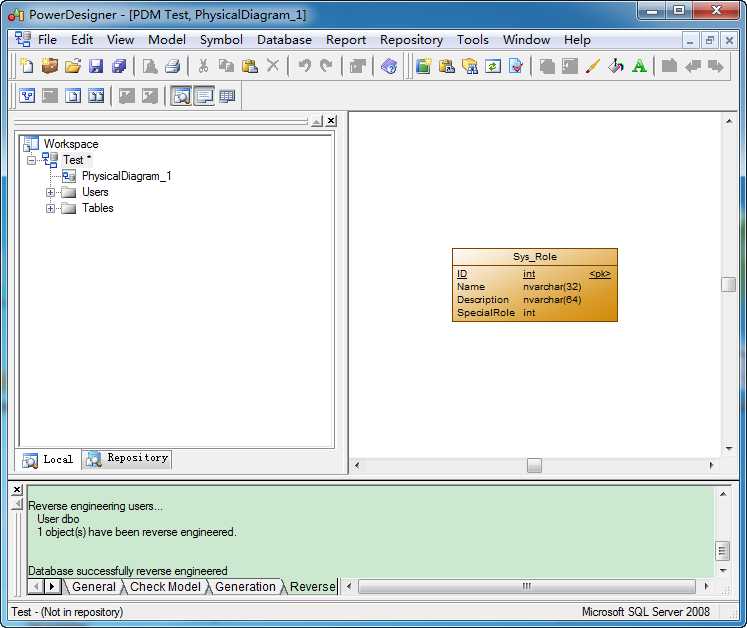Close the browser panel with X button
Image resolution: width=747 pixels, height=628 pixels.
click(331, 121)
